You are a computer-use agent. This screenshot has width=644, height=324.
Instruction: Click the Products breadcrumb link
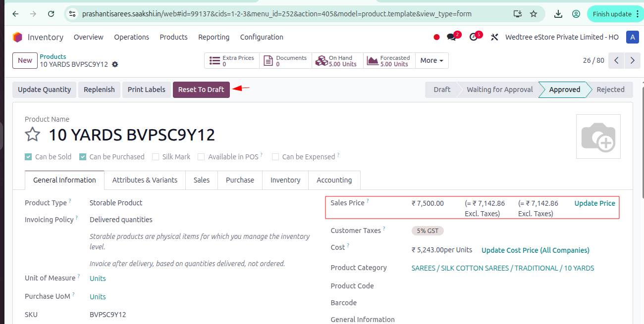click(53, 56)
